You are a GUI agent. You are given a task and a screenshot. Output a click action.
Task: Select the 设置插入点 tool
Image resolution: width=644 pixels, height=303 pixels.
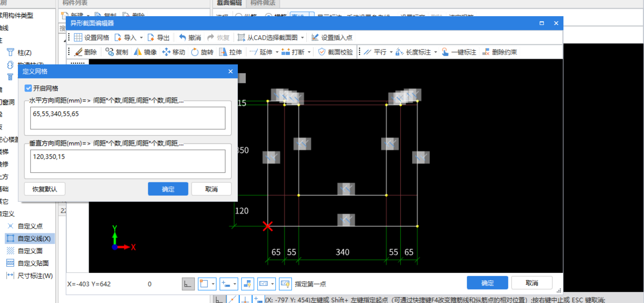point(332,38)
